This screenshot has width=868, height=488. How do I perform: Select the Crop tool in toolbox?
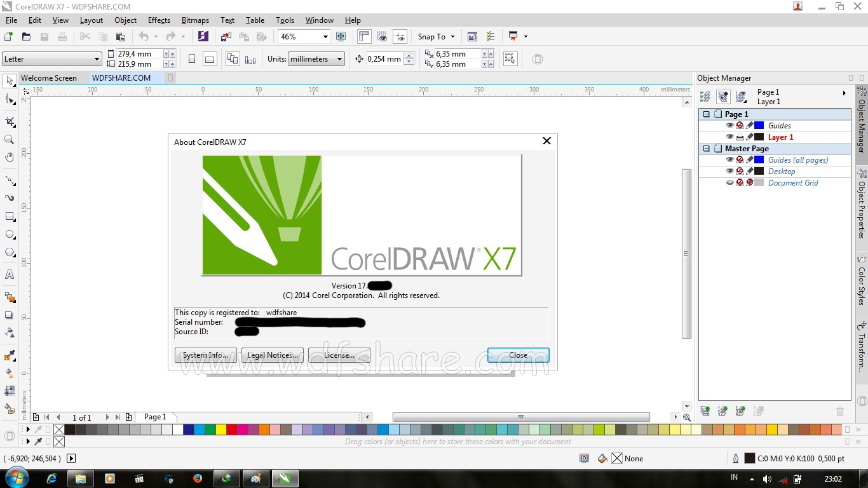click(10, 121)
